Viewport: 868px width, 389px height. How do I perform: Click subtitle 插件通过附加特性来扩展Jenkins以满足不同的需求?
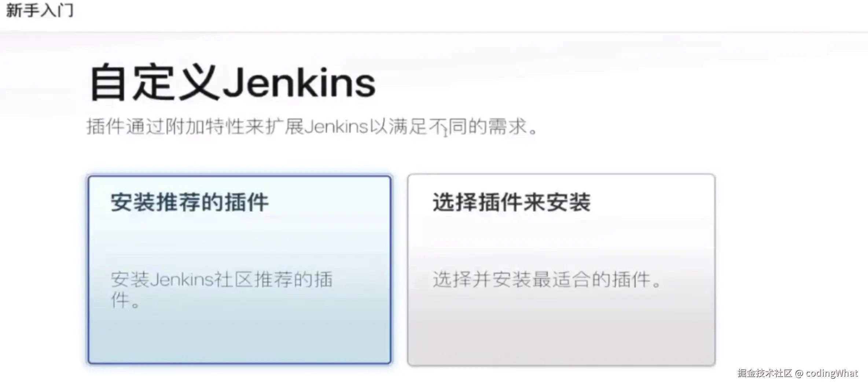pyautogui.click(x=312, y=127)
